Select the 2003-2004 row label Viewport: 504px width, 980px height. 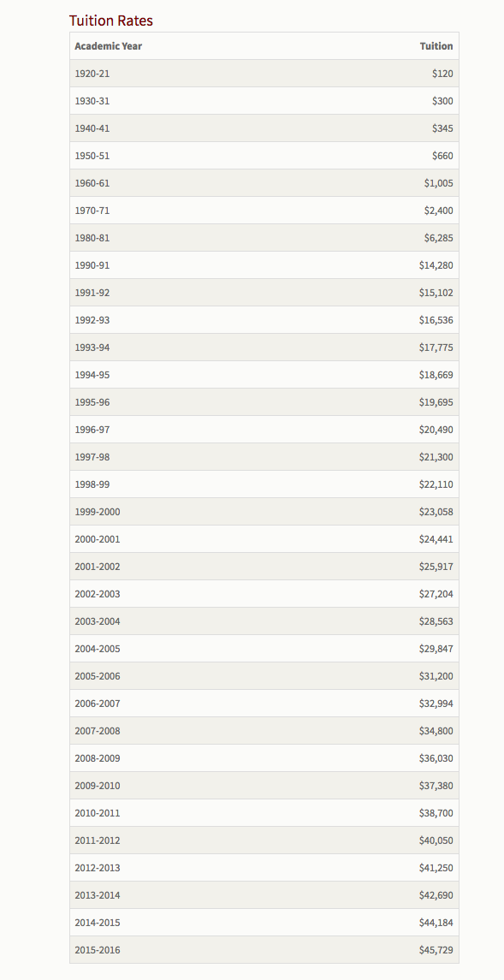click(x=98, y=621)
